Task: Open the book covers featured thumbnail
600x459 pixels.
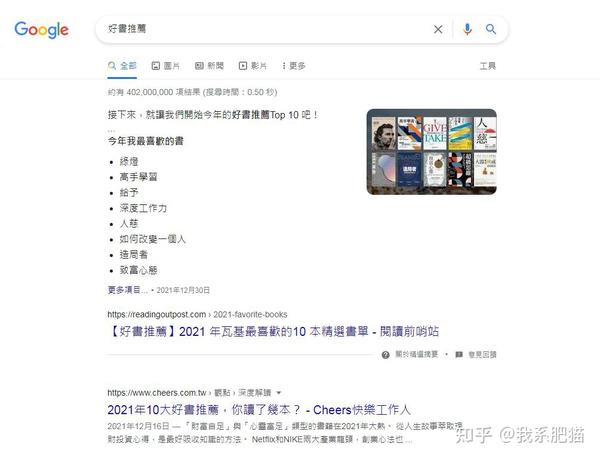Action: pos(432,152)
